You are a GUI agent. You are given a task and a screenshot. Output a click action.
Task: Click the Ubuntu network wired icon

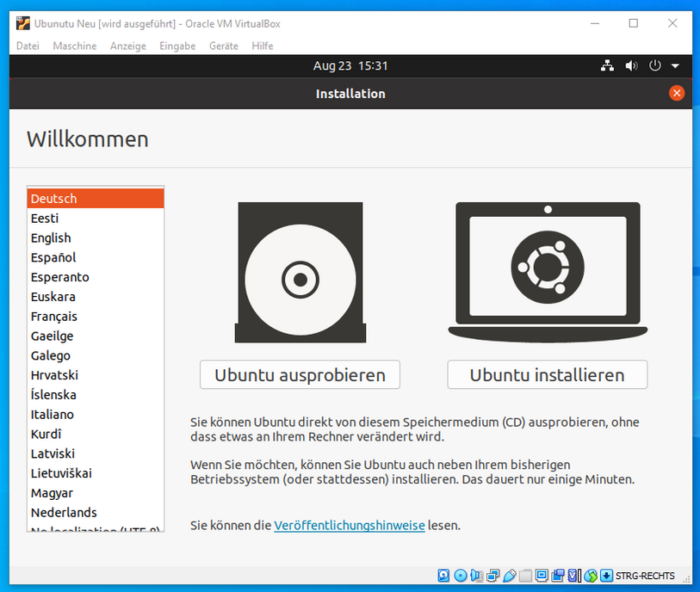[x=607, y=65]
